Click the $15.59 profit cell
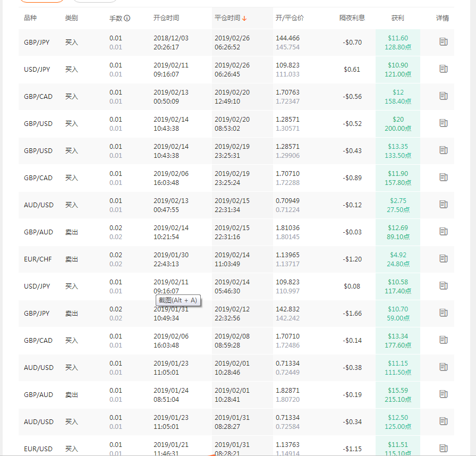 [x=398, y=391]
